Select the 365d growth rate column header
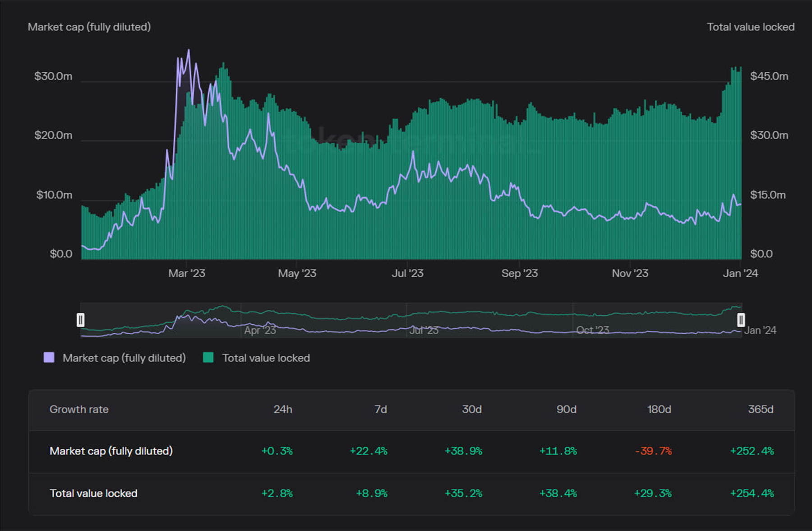The image size is (812, 531). [761, 410]
